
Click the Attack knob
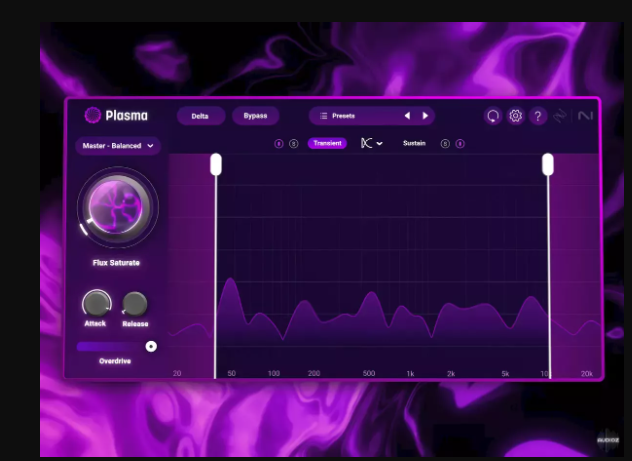tap(96, 303)
